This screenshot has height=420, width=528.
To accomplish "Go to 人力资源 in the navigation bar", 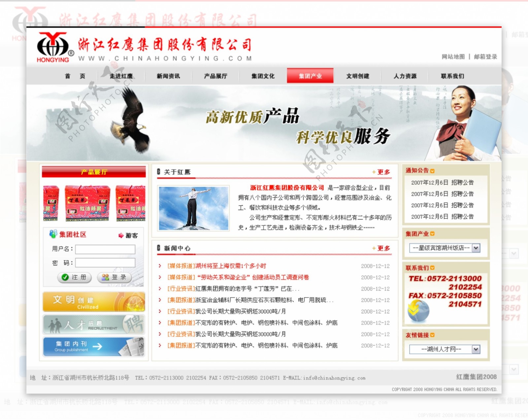I will [x=405, y=76].
